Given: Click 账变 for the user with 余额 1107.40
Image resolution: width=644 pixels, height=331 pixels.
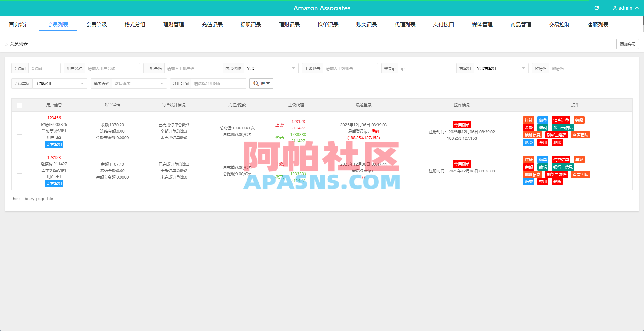Looking at the screenshot, I should coord(529,182).
